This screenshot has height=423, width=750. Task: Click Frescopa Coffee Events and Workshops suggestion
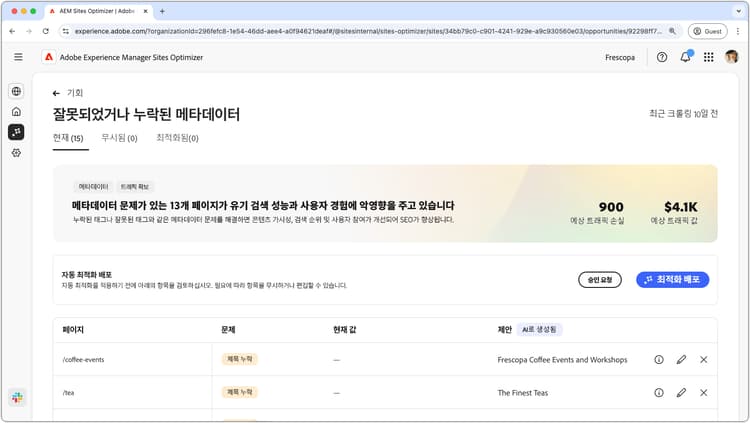coord(562,359)
